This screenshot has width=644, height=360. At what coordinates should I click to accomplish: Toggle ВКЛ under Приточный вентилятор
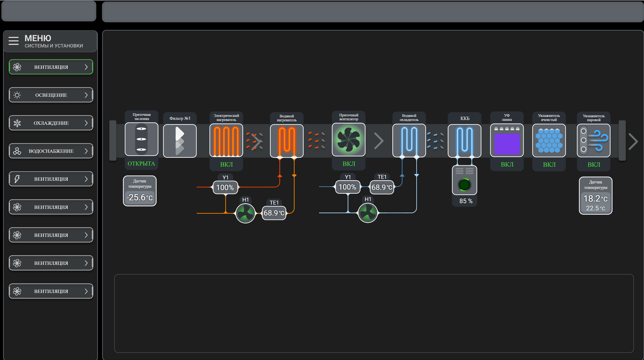click(349, 164)
